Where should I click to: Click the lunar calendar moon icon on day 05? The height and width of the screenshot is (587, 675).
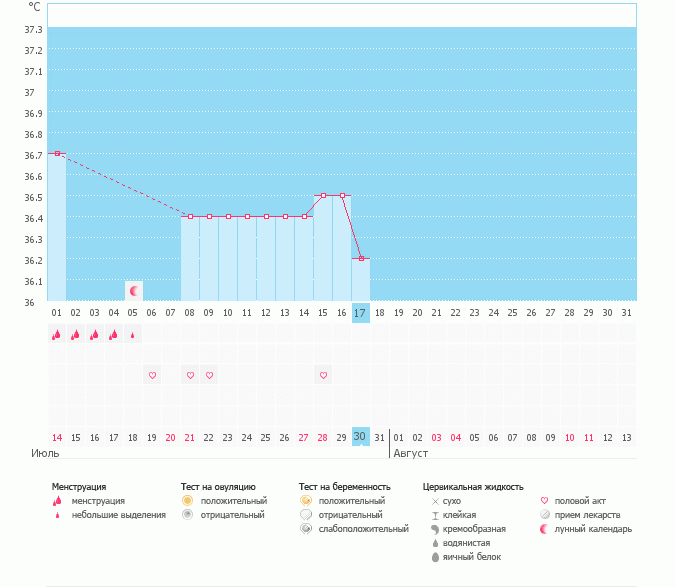[x=133, y=290]
